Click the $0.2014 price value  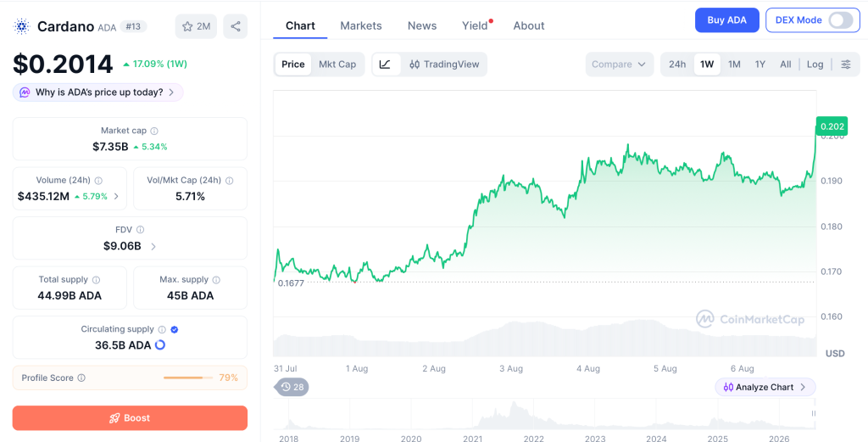63,64
